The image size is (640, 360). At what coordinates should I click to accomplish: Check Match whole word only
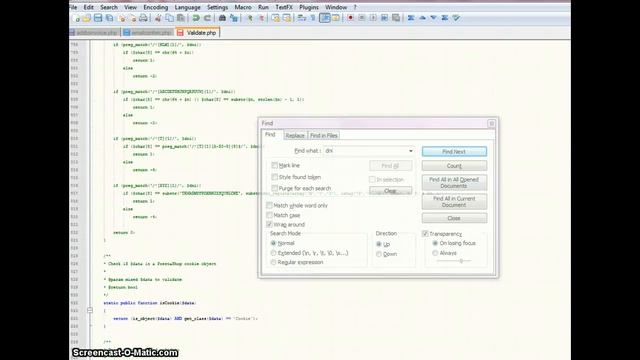269,205
